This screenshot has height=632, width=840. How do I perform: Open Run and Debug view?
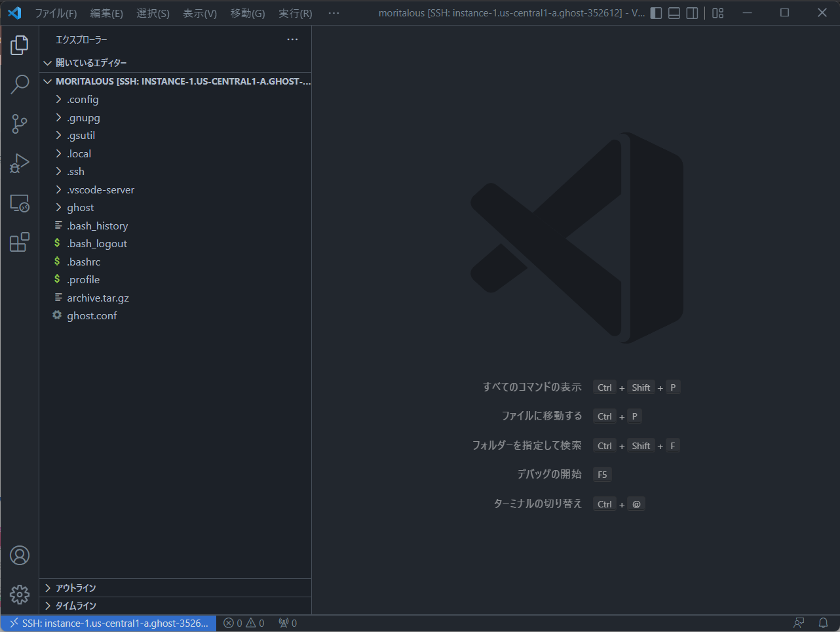(20, 163)
